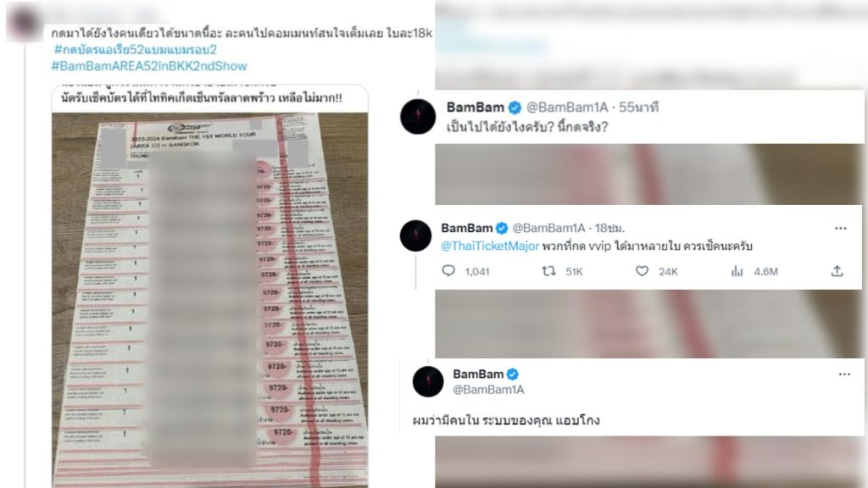Open more options on @ThaiTicketMajor tweet
Viewport: 868px width, 488px height.
point(841,228)
